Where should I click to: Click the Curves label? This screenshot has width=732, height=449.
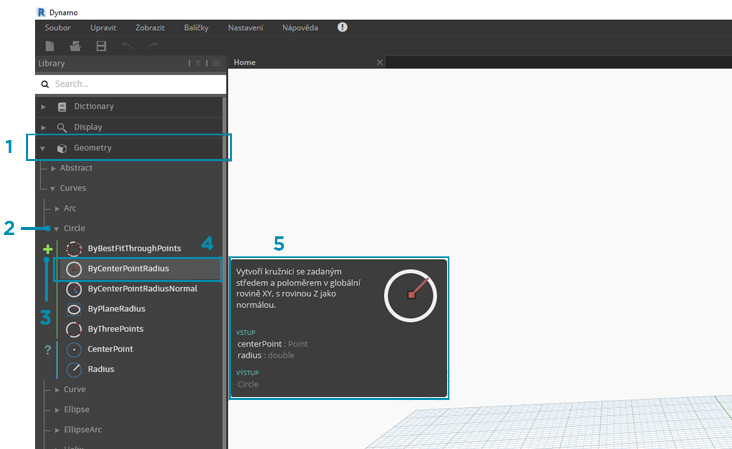click(73, 188)
